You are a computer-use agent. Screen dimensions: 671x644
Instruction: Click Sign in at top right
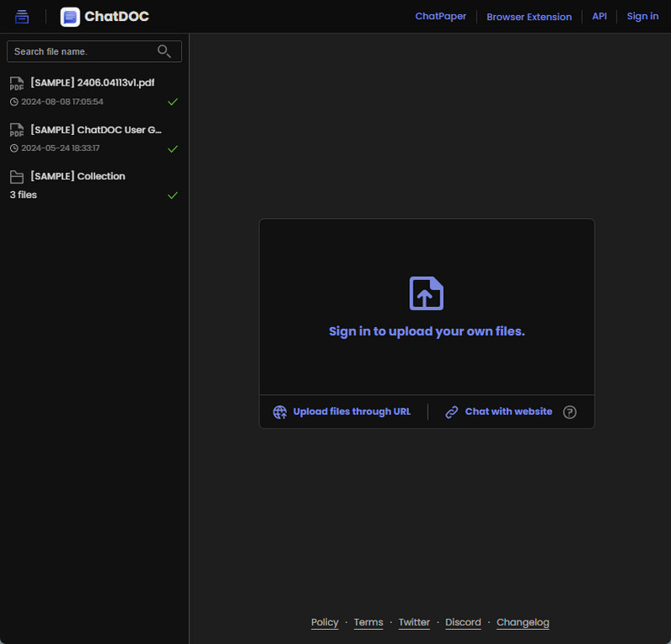(x=642, y=16)
